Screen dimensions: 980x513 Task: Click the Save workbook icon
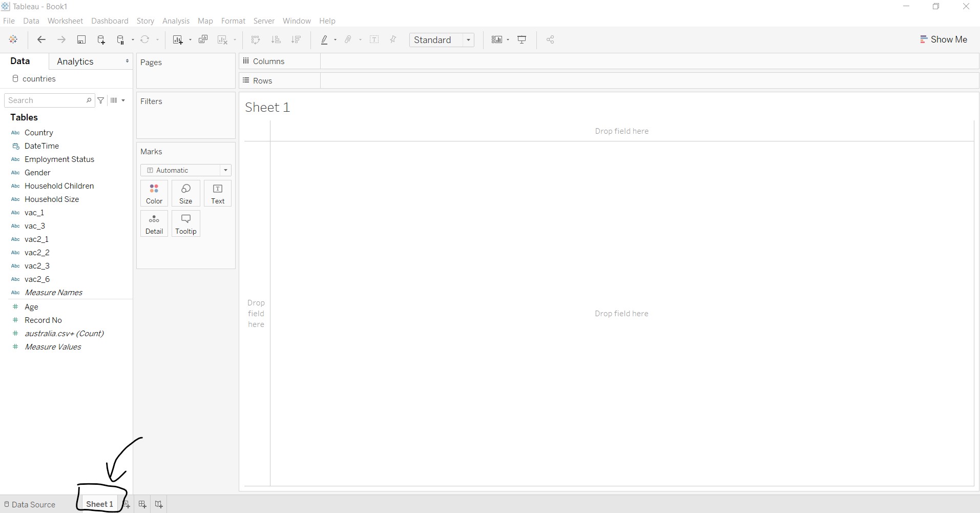point(81,40)
